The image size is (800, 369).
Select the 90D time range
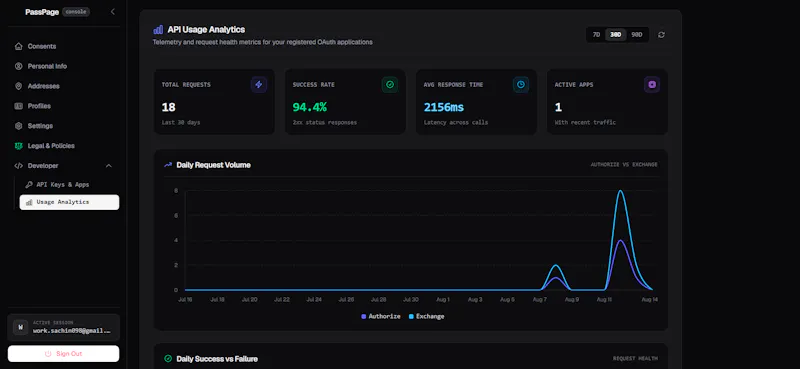pyautogui.click(x=637, y=35)
